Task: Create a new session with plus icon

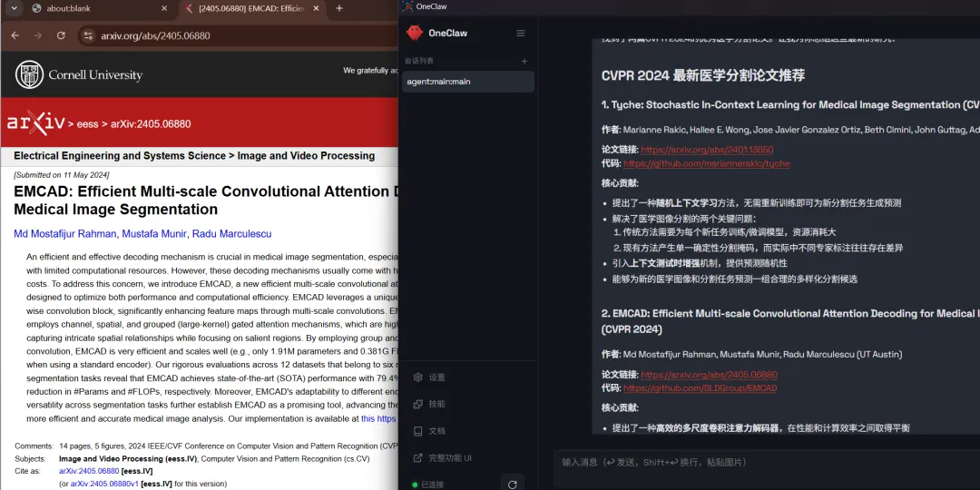Action: click(x=524, y=62)
